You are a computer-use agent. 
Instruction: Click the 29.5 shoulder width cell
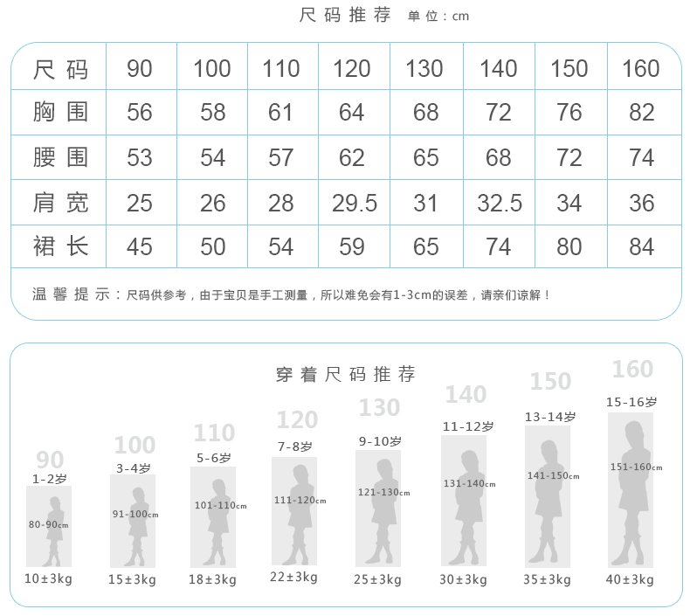(x=354, y=203)
